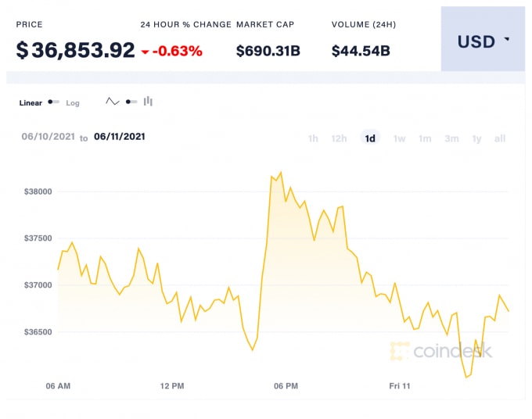Viewport: 532px width, 419px height.
Task: Click the VOLUME (24H) label
Action: tap(364, 24)
